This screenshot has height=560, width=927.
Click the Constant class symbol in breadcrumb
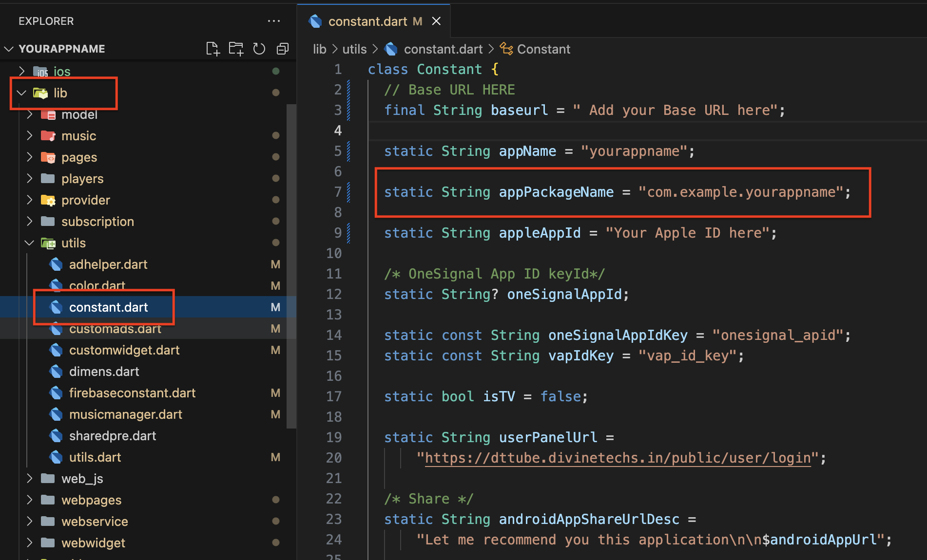pos(543,49)
